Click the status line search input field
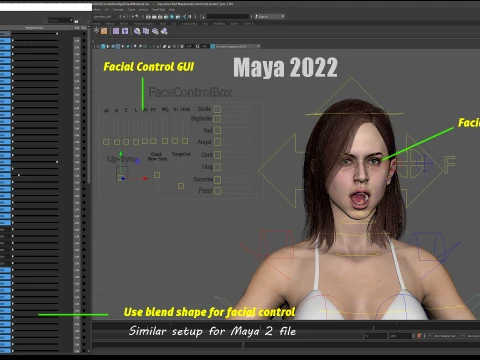This screenshot has width=480, height=360. pyautogui.click(x=228, y=16)
